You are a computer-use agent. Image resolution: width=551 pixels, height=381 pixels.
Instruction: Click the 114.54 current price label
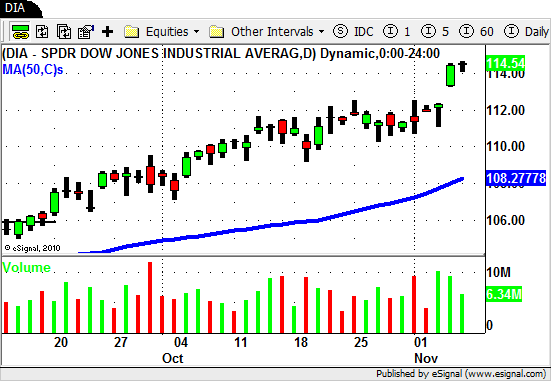(506, 63)
